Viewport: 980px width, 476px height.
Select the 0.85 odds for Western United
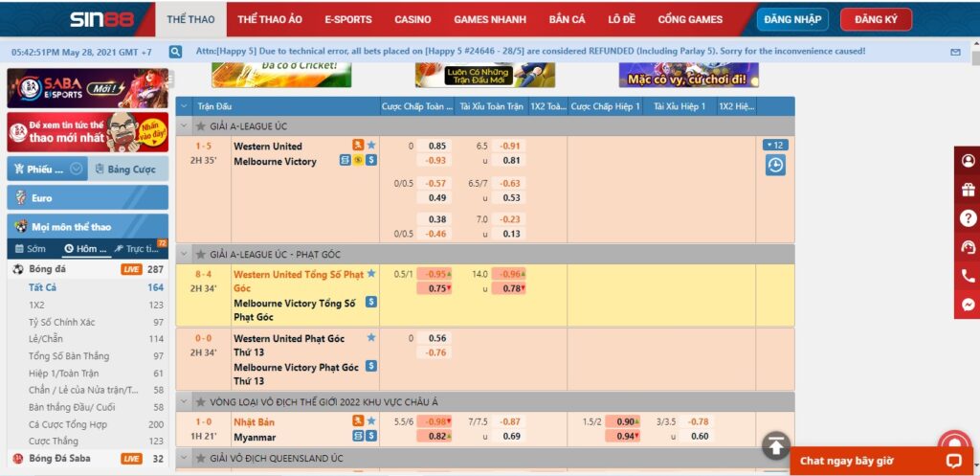click(x=436, y=146)
